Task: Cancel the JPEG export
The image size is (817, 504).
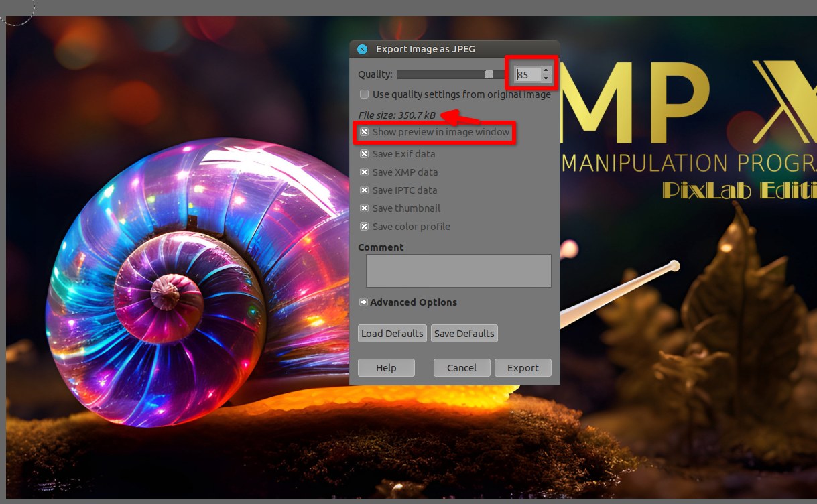Action: [x=462, y=368]
